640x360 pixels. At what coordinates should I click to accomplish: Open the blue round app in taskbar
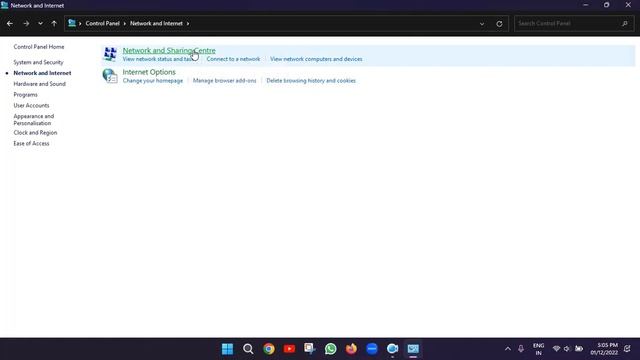coord(372,349)
